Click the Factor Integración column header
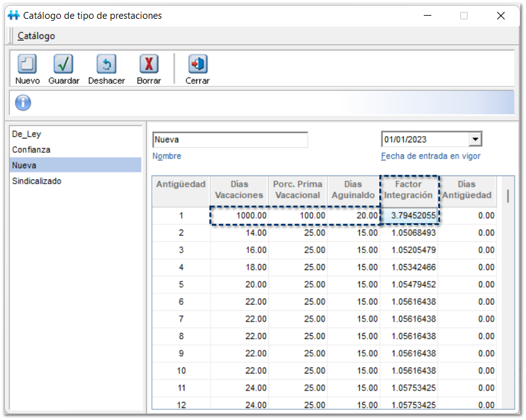This screenshot has height=420, width=526. coord(408,189)
